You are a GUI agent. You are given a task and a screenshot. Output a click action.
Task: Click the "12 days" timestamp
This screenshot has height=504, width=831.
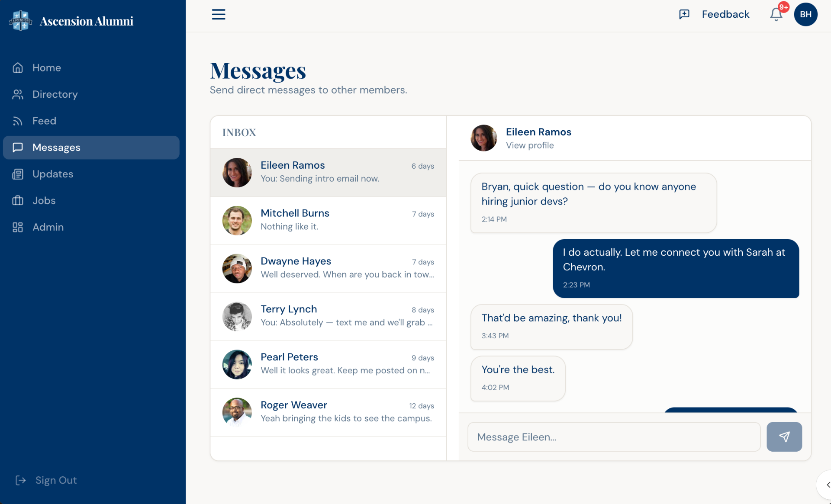421,406
